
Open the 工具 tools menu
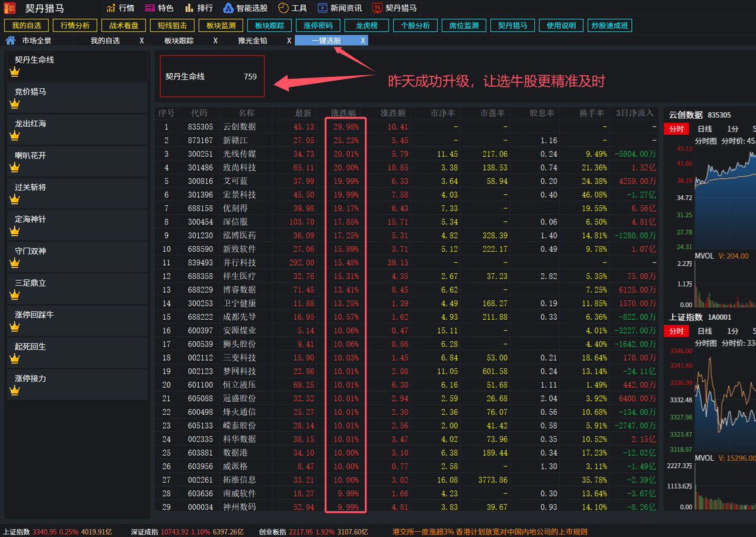(x=292, y=8)
